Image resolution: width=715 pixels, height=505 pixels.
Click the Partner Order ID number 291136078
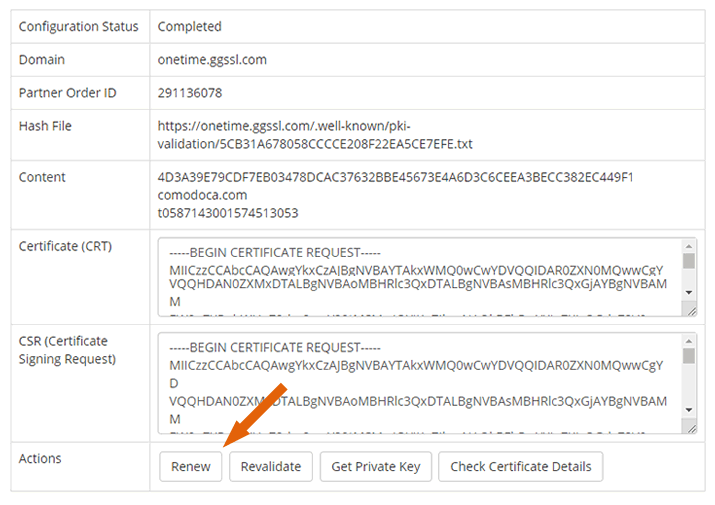[x=190, y=93]
